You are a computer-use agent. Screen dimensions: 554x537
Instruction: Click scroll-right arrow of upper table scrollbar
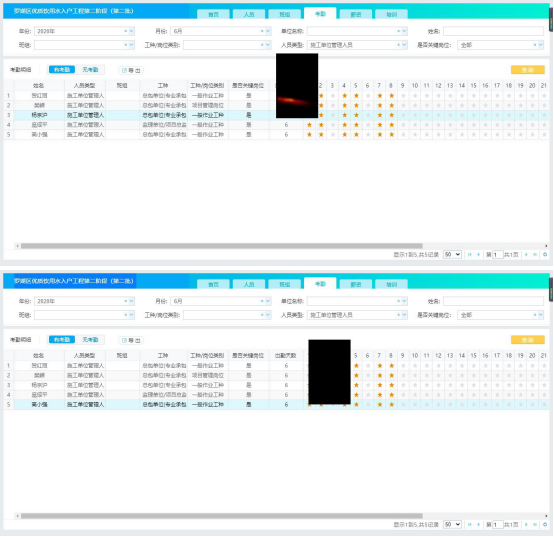click(546, 246)
